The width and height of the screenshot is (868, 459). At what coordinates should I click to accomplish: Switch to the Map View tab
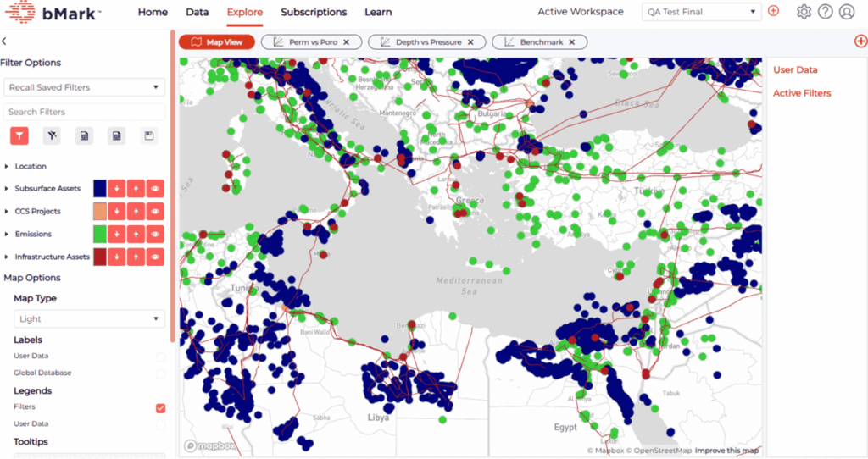tap(216, 42)
